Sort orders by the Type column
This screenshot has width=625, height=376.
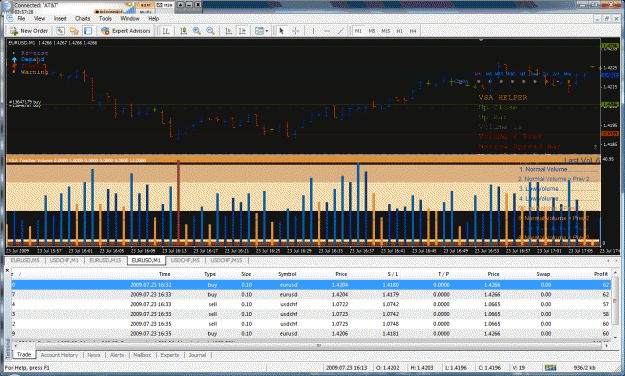[210, 274]
